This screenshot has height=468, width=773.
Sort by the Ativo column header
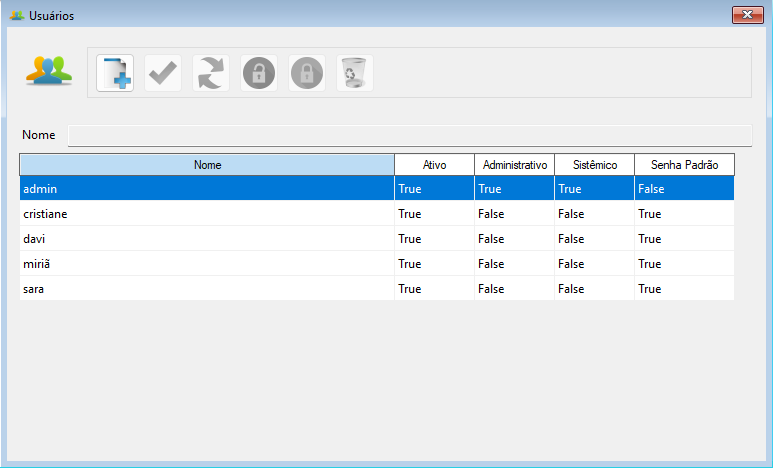point(434,164)
